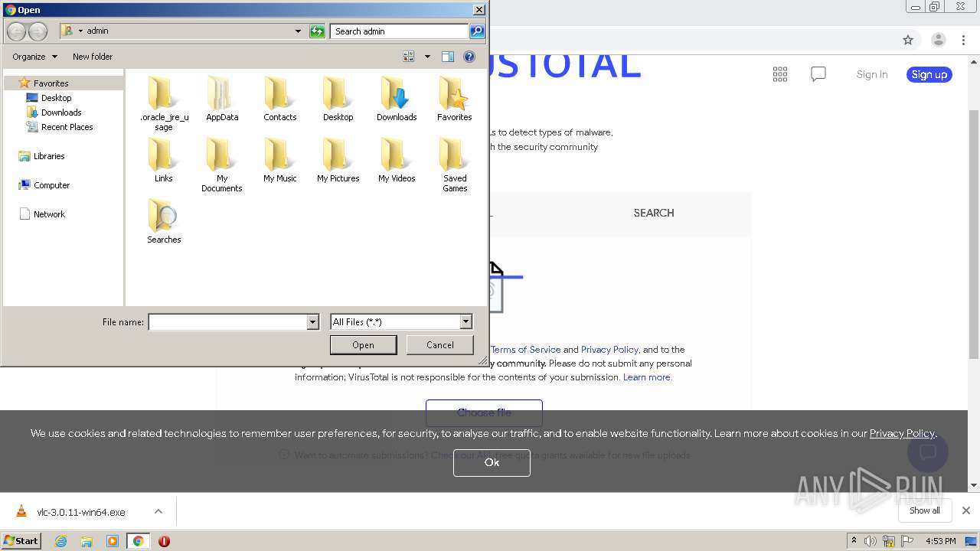Open dialog help icon
The height and width of the screenshot is (551, 980).
(x=469, y=57)
